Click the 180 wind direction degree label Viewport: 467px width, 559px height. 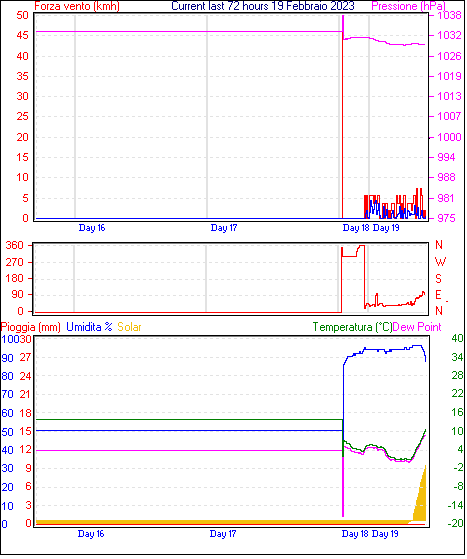14,278
